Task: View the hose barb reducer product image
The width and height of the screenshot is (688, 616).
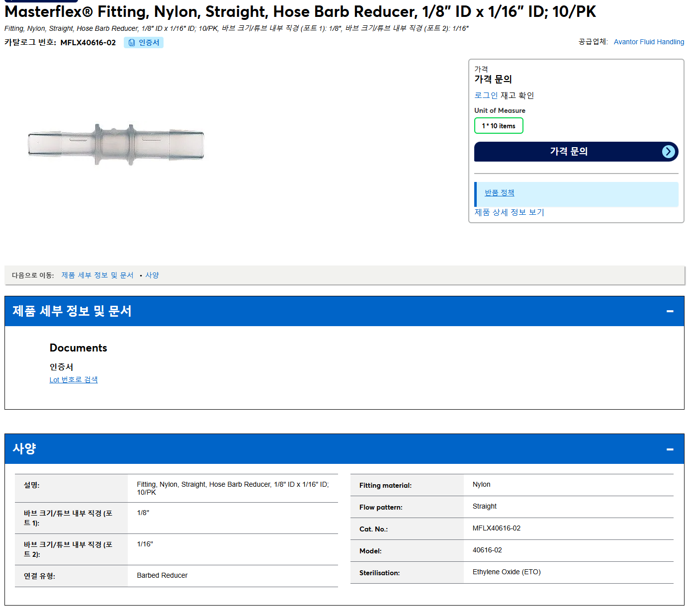Action: tap(116, 144)
